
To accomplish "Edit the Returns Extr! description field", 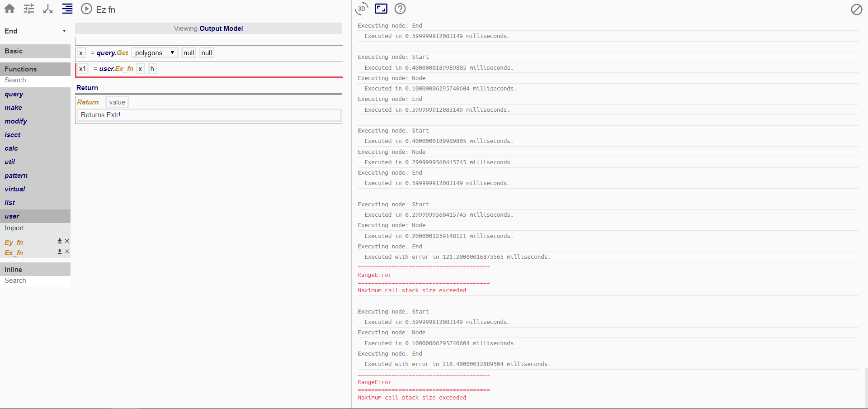I will click(209, 115).
